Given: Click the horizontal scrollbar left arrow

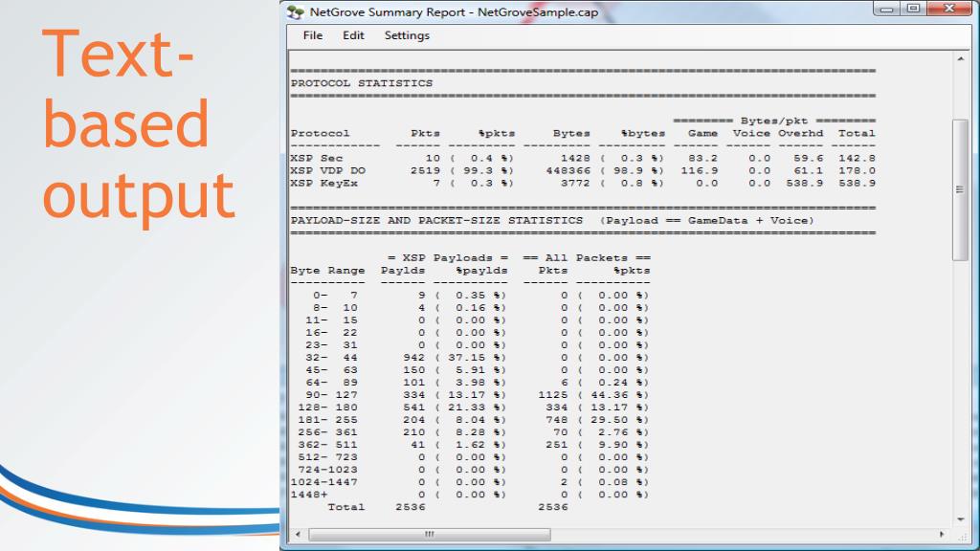Looking at the screenshot, I should tap(298, 534).
